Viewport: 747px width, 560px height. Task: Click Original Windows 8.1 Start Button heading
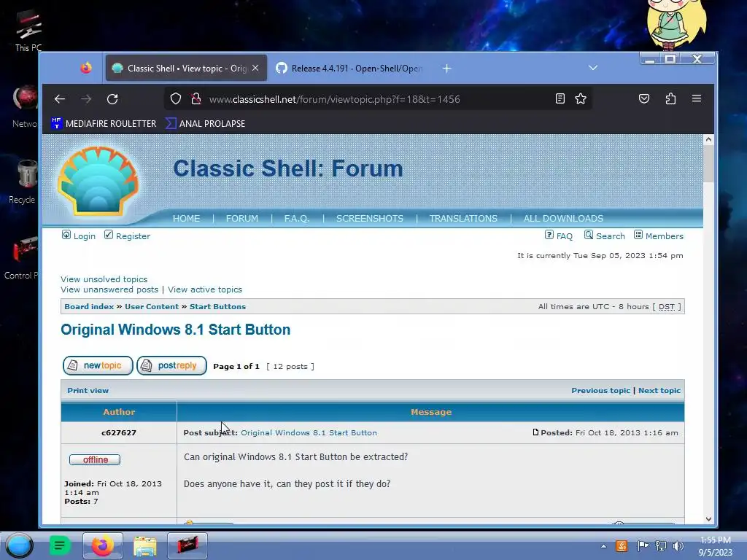point(175,330)
